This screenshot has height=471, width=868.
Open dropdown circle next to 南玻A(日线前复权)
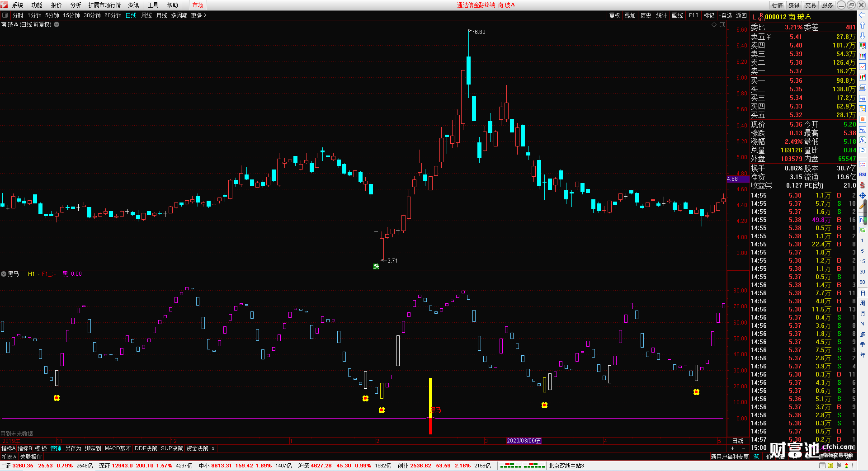57,24
